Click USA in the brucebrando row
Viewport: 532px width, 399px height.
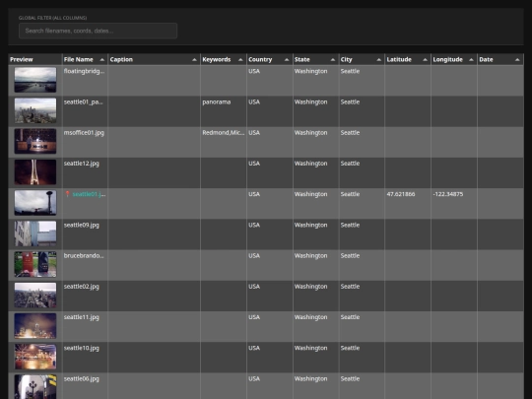point(254,256)
